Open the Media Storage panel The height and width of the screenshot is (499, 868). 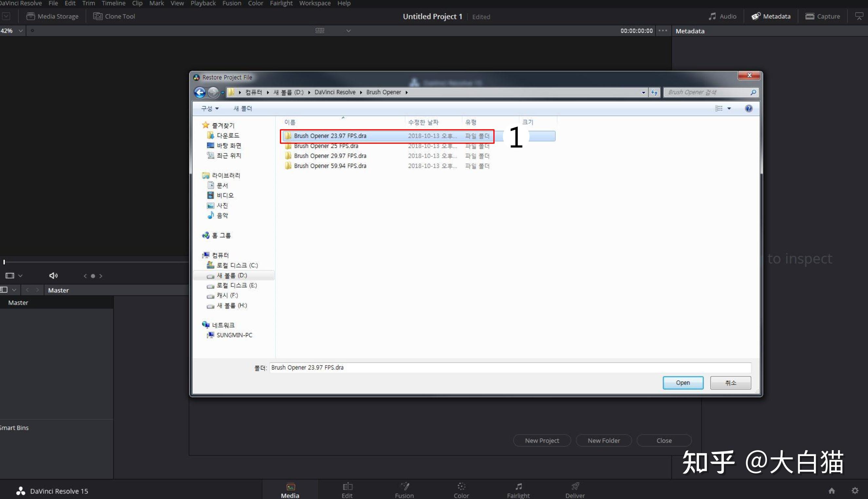click(x=52, y=16)
